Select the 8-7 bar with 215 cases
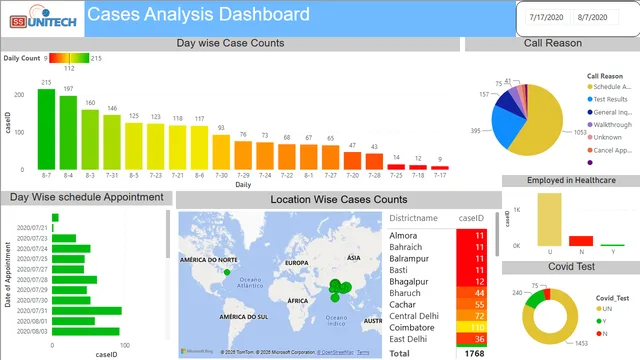This screenshot has width=640, height=360. pos(47,129)
